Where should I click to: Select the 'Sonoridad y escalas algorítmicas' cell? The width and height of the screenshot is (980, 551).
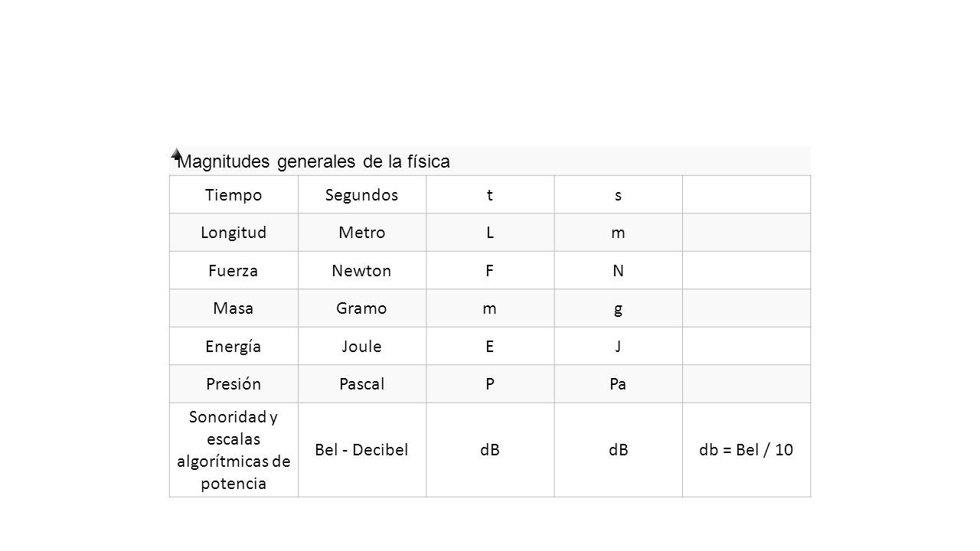click(x=234, y=450)
